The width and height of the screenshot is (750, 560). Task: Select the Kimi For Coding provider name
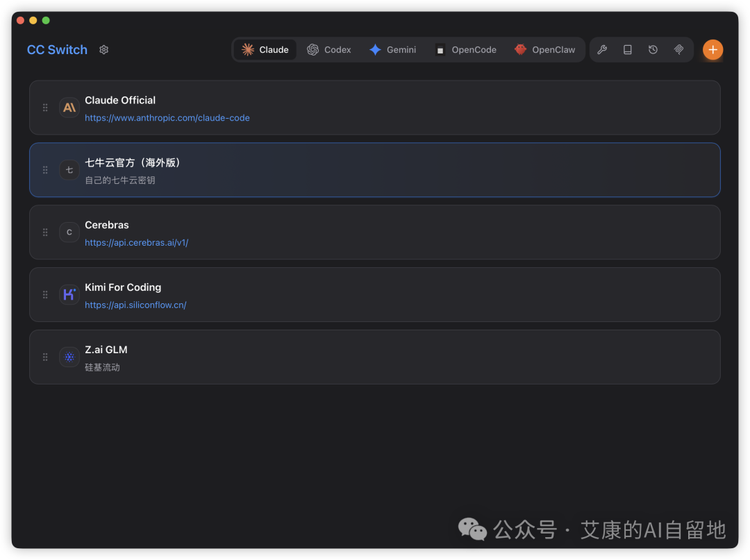click(123, 287)
